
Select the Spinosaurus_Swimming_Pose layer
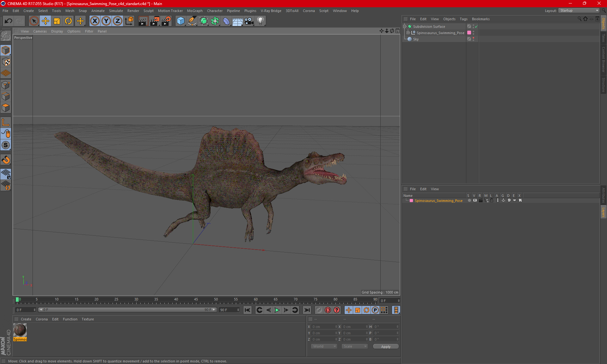tap(438, 201)
